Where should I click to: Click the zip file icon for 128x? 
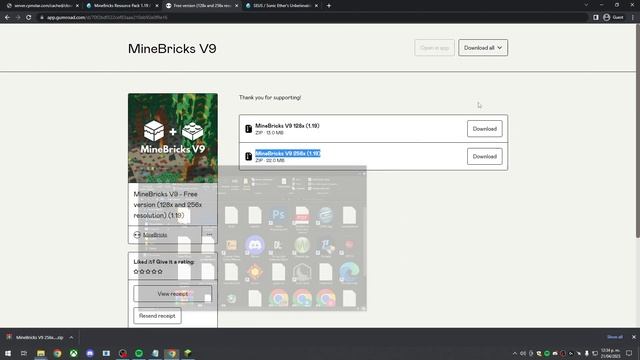click(x=248, y=129)
